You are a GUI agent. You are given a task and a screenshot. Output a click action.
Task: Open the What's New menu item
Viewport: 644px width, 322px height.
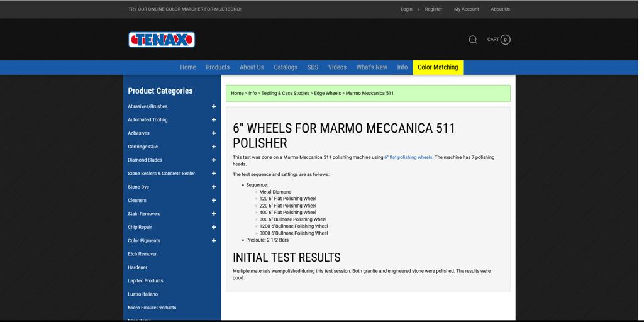tap(372, 67)
